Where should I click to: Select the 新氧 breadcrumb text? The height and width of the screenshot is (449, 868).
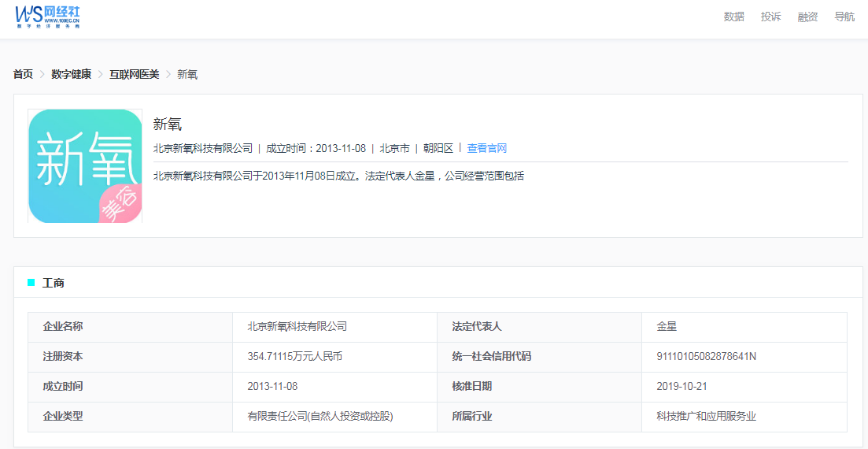(x=187, y=74)
